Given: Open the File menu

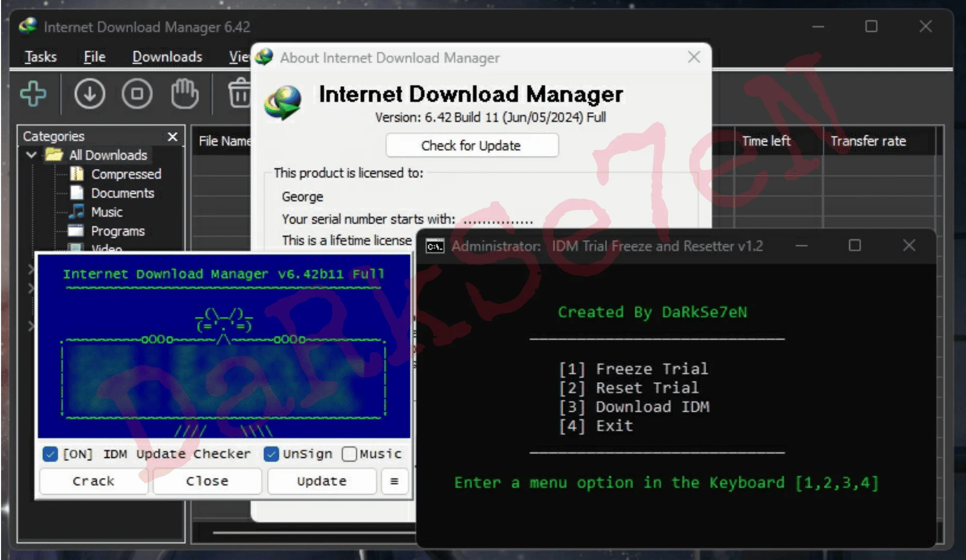Looking at the screenshot, I should (x=94, y=57).
